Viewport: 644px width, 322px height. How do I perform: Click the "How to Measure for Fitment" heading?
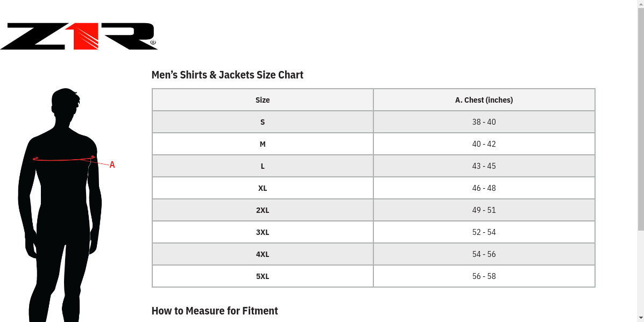215,311
